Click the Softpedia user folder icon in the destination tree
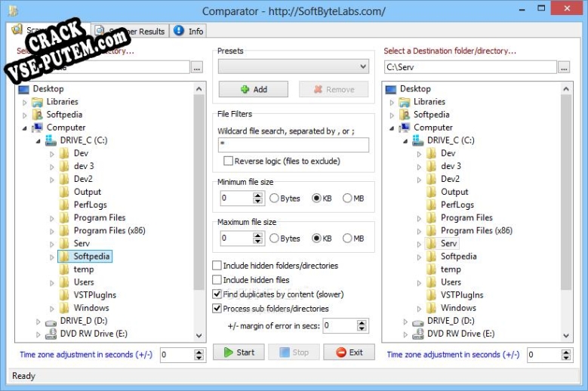This screenshot has height=391, width=588. [x=405, y=115]
